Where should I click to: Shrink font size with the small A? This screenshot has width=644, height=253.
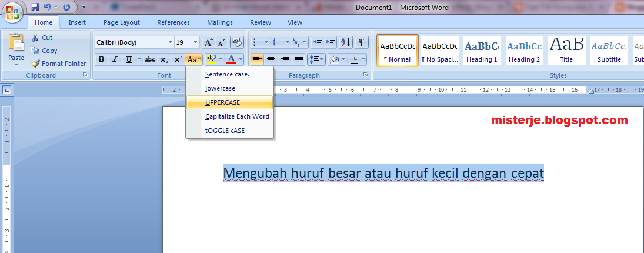tap(221, 42)
